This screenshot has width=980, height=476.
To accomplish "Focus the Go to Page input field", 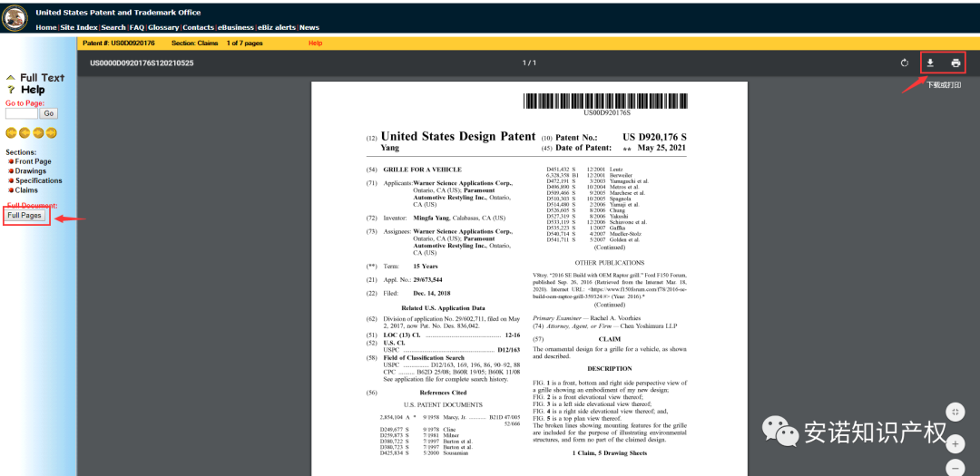I will pyautogui.click(x=22, y=113).
